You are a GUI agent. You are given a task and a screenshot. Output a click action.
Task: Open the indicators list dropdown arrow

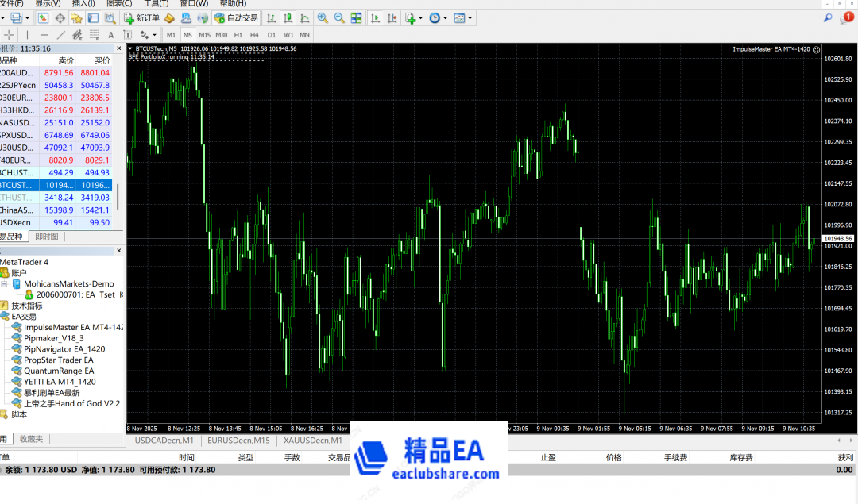pyautogui.click(x=421, y=17)
